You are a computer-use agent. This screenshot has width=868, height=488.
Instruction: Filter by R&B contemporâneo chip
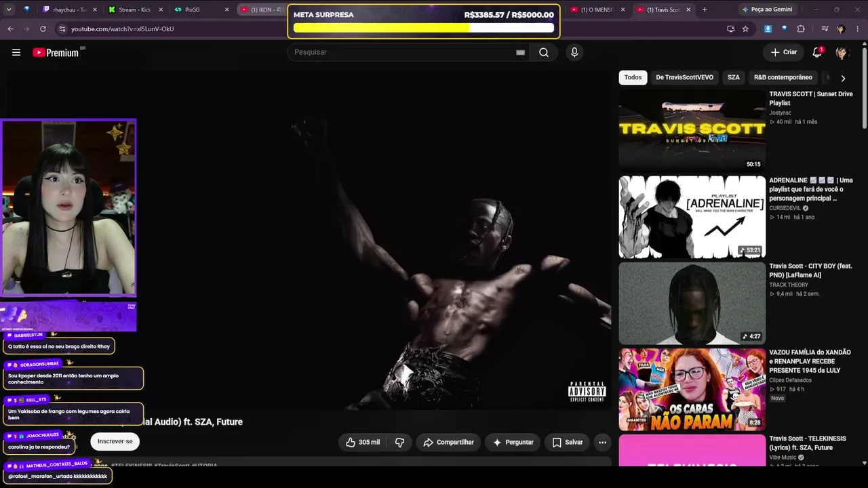pyautogui.click(x=783, y=77)
